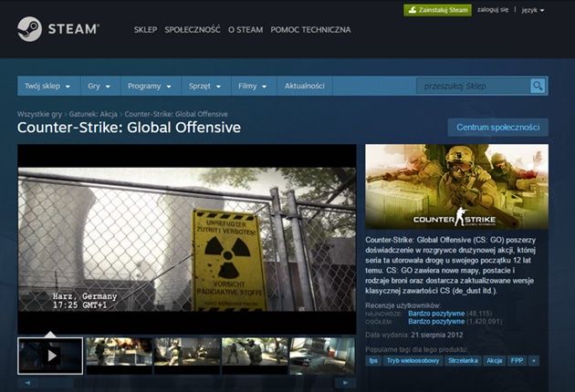Viewport: 575px width, 392px height.
Task: Click the thumbnail strip scrollbar
Action: pos(186,383)
